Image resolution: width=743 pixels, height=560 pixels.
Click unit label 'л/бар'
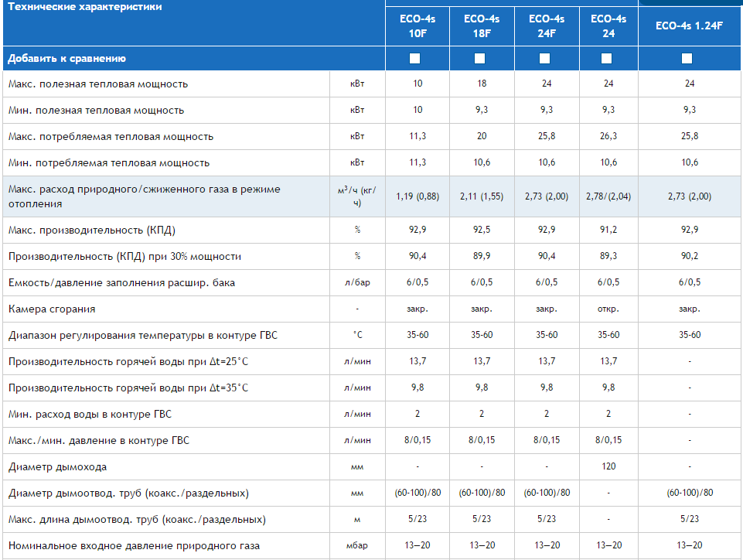(357, 282)
